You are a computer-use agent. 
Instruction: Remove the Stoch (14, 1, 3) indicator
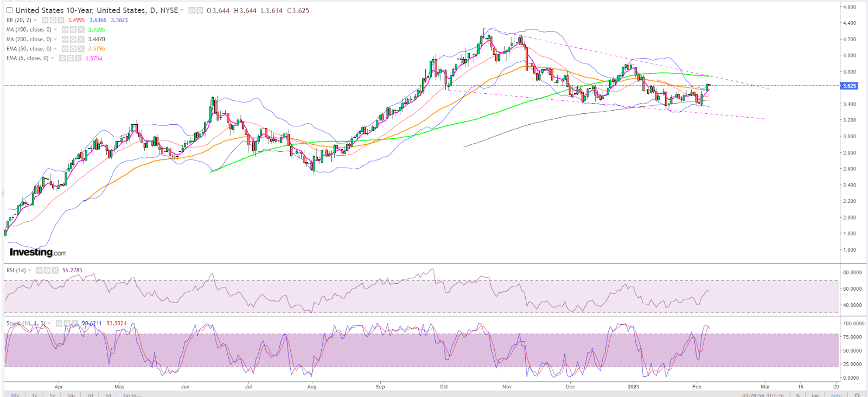[75, 323]
